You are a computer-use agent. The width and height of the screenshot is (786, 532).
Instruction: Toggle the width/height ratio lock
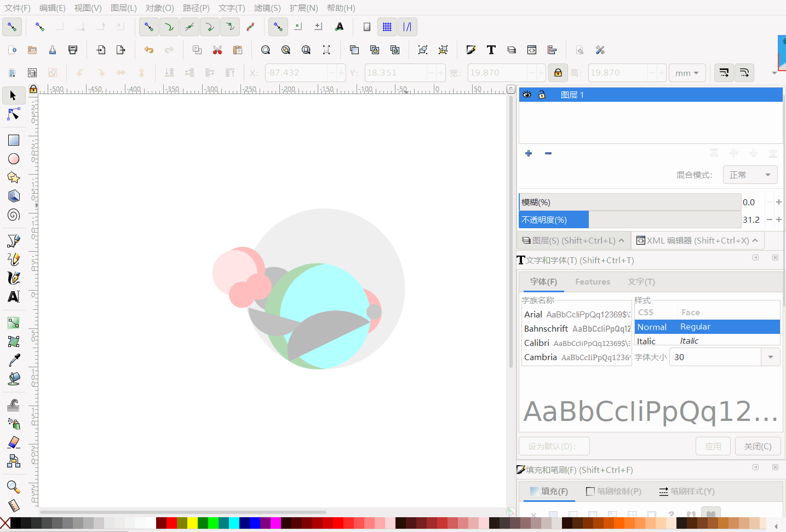[558, 73]
